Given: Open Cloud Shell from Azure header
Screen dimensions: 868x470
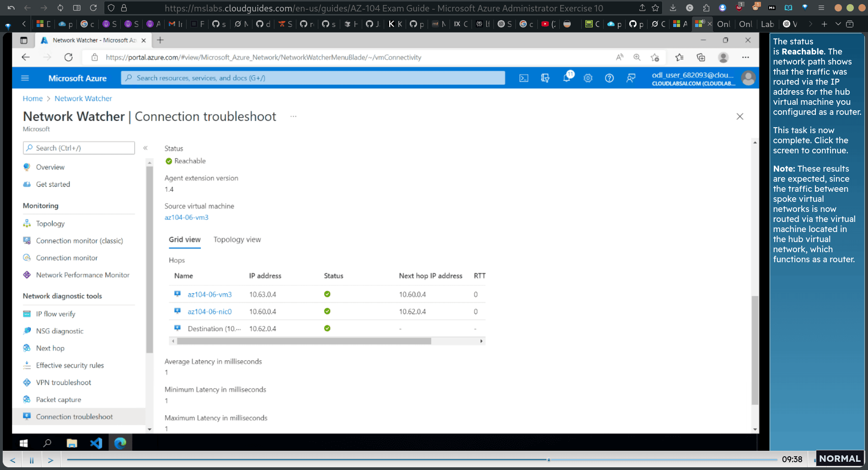Looking at the screenshot, I should 524,78.
